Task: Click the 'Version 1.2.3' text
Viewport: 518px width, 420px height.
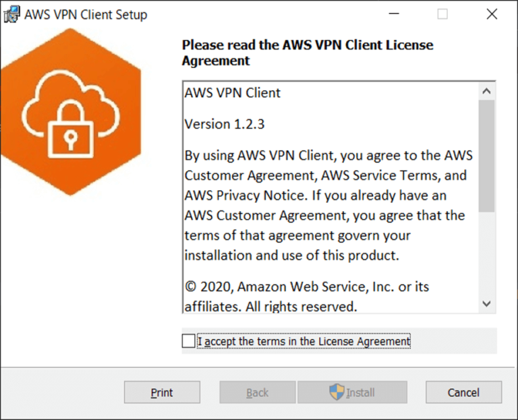Action: [225, 125]
